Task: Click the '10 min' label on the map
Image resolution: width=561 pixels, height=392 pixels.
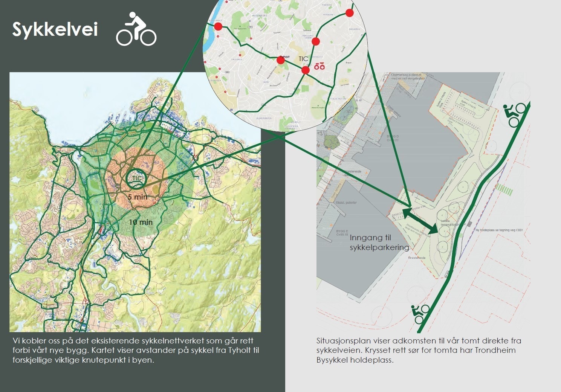Action: click(x=141, y=222)
